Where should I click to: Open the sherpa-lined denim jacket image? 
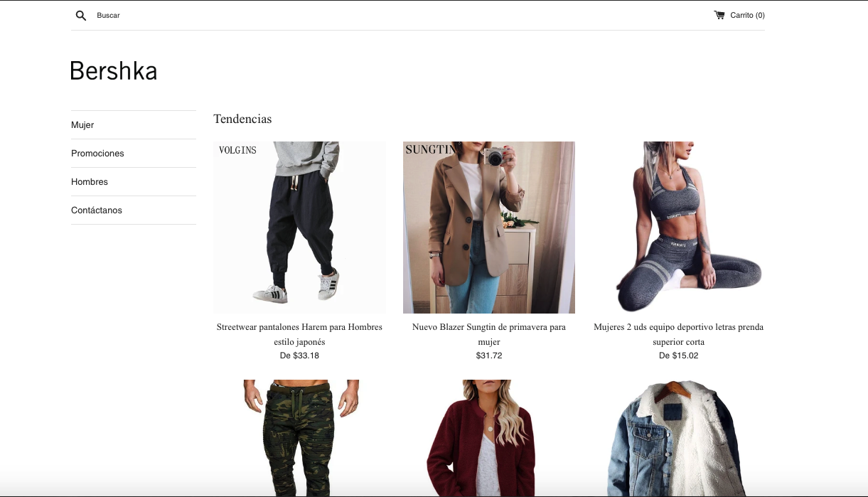coord(679,438)
